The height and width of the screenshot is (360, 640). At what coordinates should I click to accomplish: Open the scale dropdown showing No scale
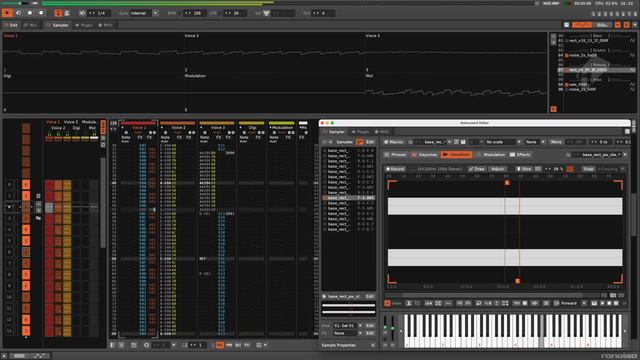point(503,142)
